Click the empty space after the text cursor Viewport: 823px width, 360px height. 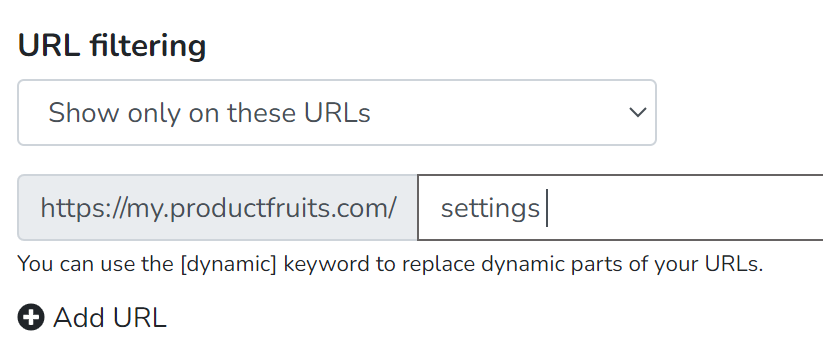[682, 208]
